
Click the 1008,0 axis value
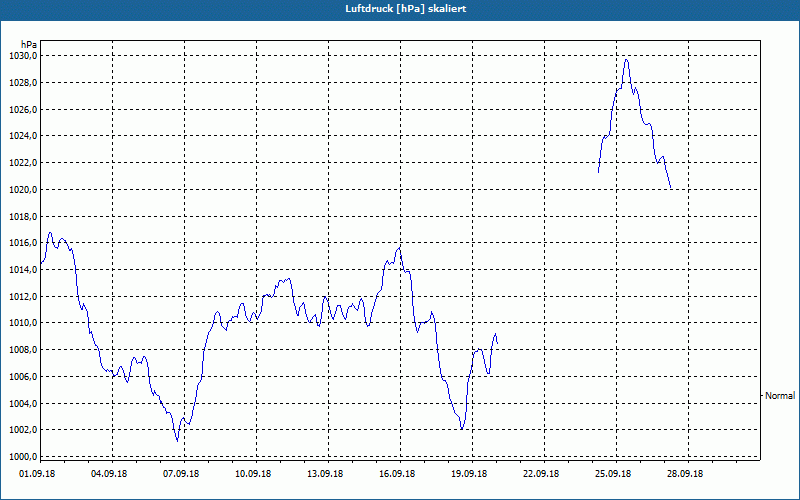pyautogui.click(x=23, y=349)
